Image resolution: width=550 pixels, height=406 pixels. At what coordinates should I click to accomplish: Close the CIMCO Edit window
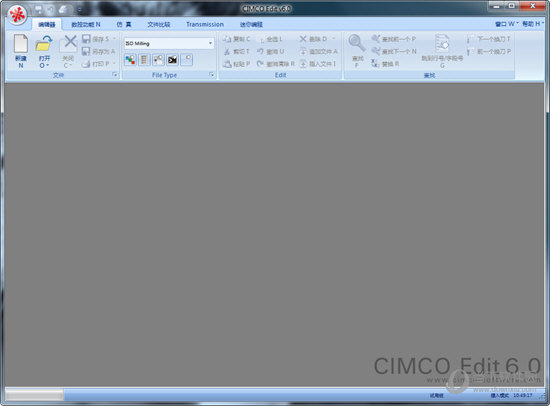(x=532, y=6)
